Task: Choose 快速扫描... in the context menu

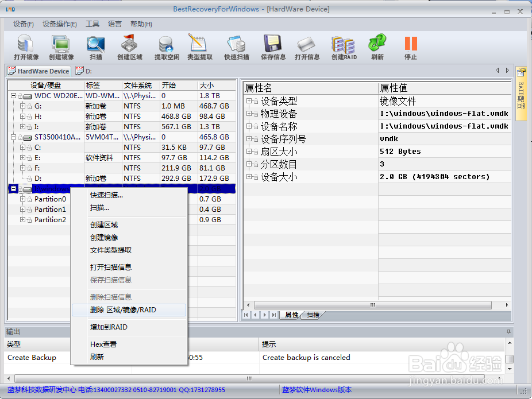Action: 129,195
